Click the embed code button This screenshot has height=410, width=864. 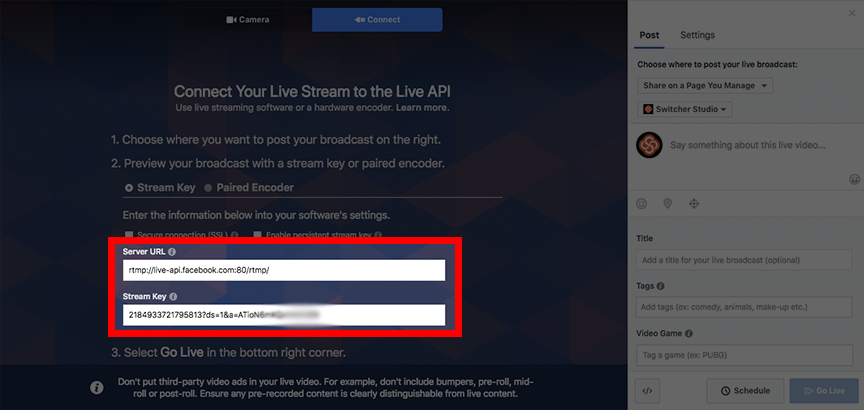[x=647, y=391]
